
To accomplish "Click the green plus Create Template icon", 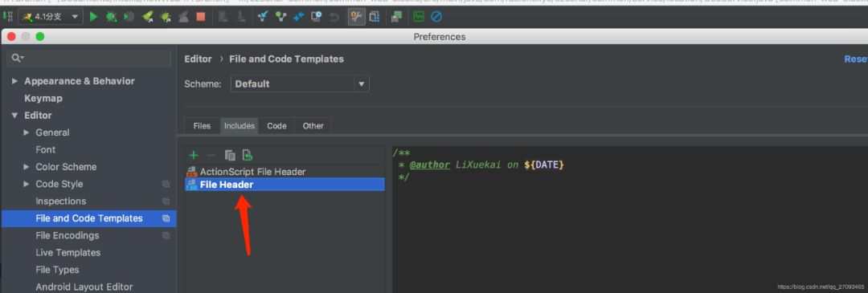I will point(193,156).
